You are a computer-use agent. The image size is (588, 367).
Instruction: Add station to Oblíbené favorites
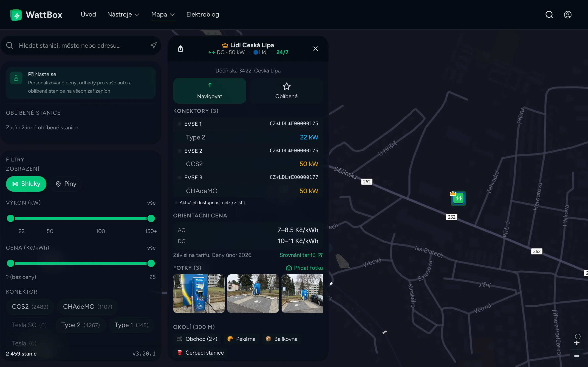coord(286,91)
